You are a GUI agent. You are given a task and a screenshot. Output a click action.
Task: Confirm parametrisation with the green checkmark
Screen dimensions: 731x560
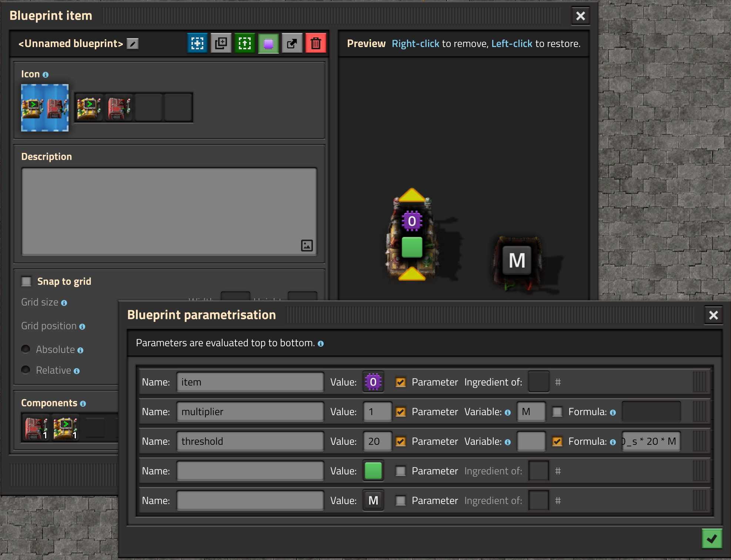(712, 539)
